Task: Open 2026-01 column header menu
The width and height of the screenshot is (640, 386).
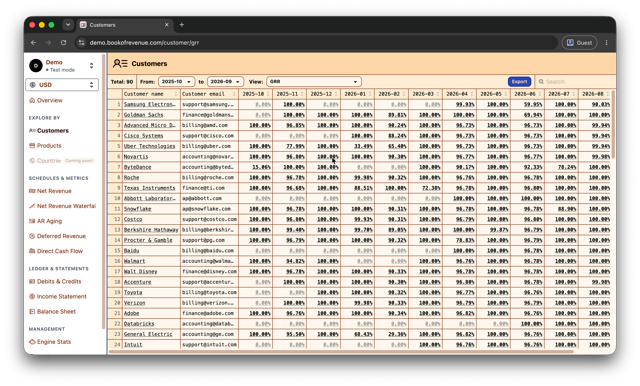Action: pyautogui.click(x=370, y=94)
